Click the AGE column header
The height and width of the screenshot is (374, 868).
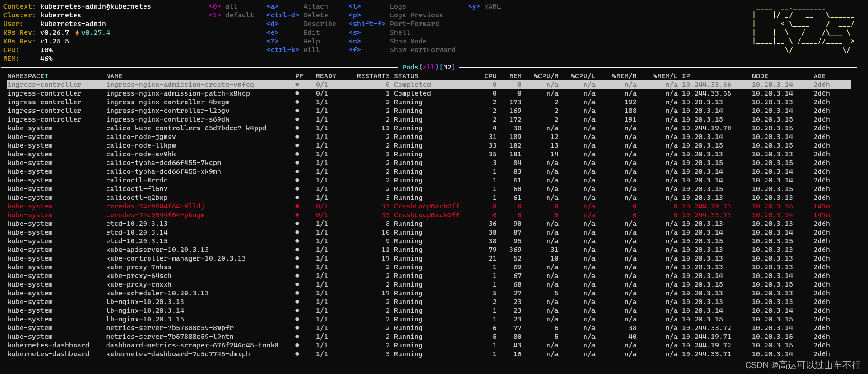click(820, 76)
